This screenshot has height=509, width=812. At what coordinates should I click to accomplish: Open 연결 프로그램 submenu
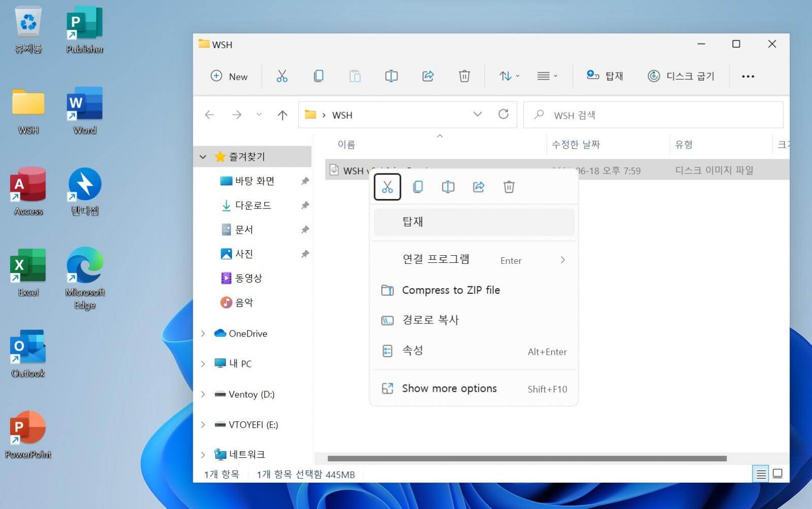[474, 260]
